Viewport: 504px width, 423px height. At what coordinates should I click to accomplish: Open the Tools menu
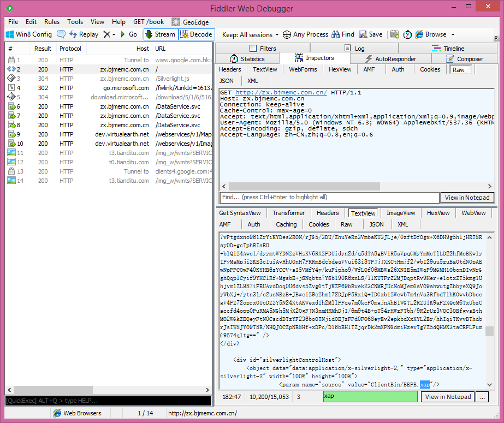75,22
